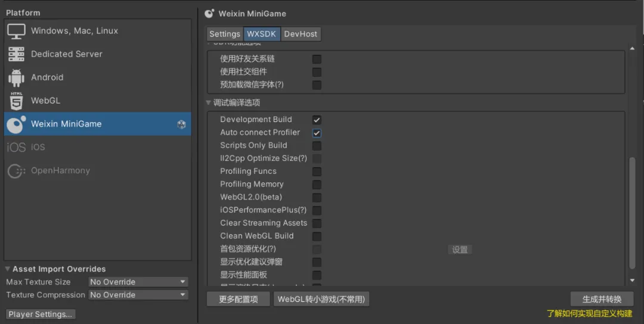Click the 设置 button beside 首包资源优化
The height and width of the screenshot is (324, 644).
(x=460, y=250)
